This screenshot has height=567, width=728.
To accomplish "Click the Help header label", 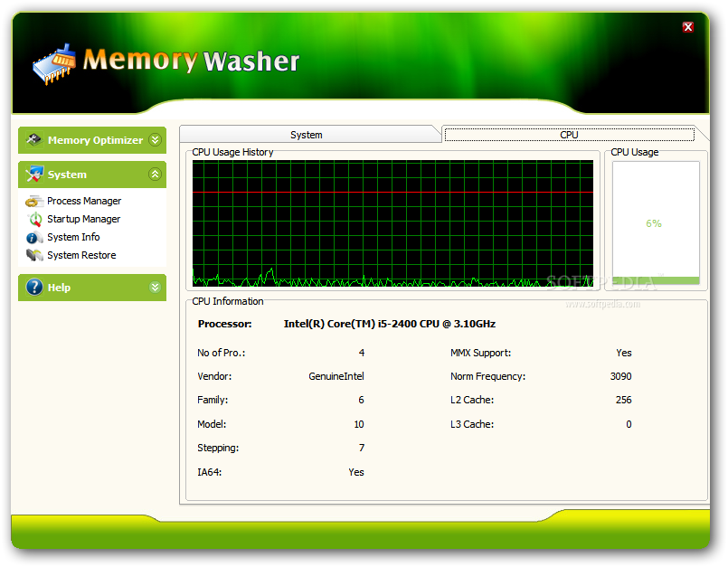I will pos(59,288).
